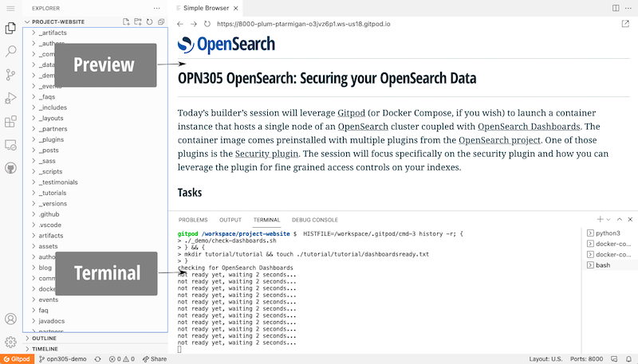Switch to the OUTPUT panel tab

click(x=230, y=220)
